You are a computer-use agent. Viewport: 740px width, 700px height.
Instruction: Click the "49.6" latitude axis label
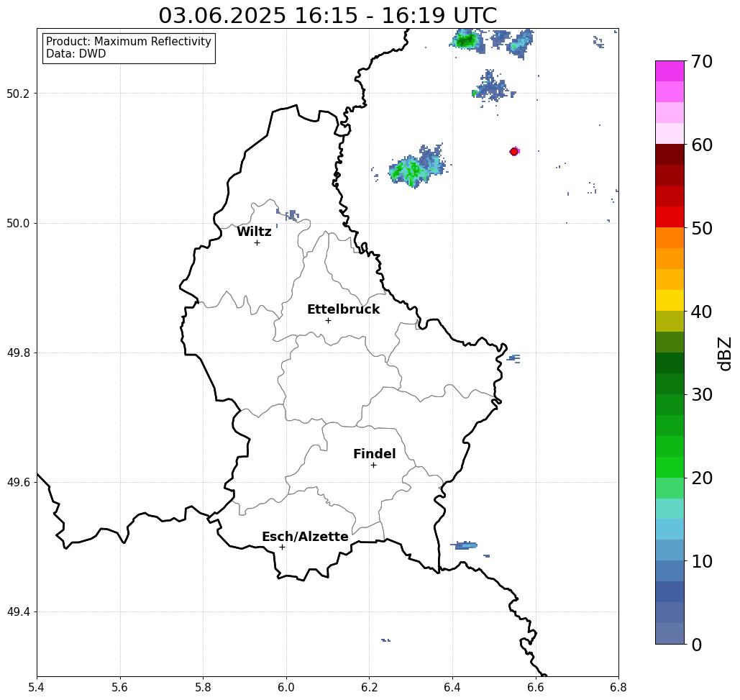click(x=18, y=483)
